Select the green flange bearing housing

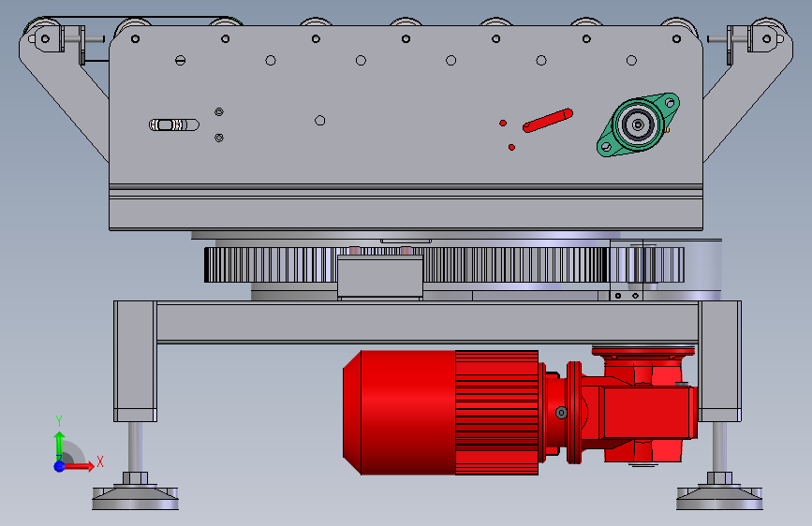click(x=638, y=124)
